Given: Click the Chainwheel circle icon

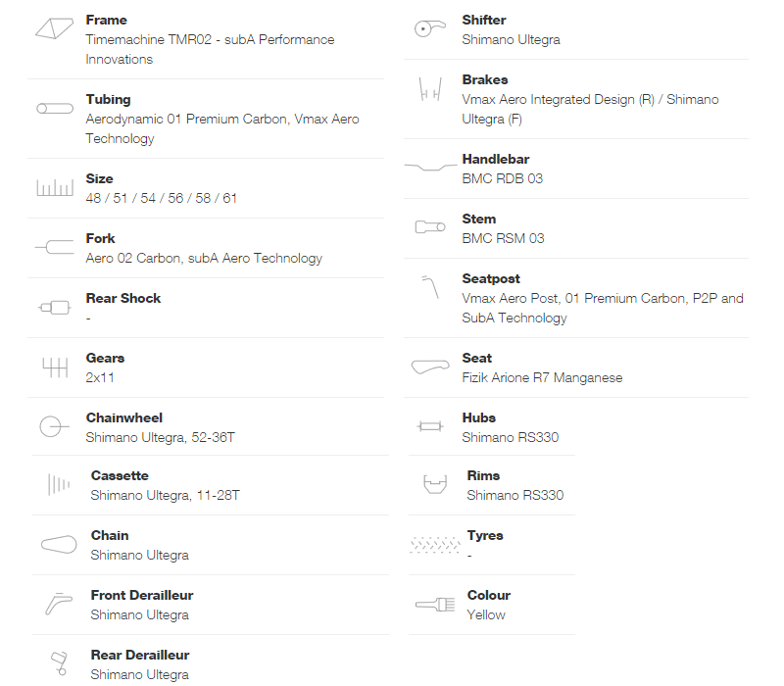Looking at the screenshot, I should (54, 427).
